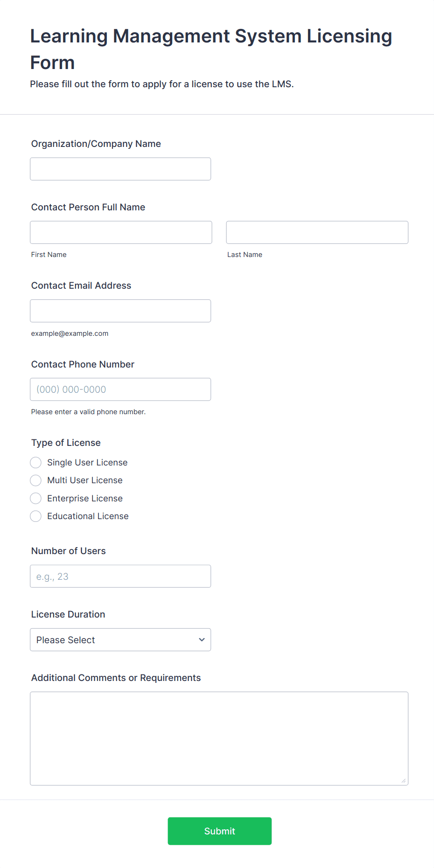Click the Educational License label text
This screenshot has width=434, height=868.
coord(88,516)
